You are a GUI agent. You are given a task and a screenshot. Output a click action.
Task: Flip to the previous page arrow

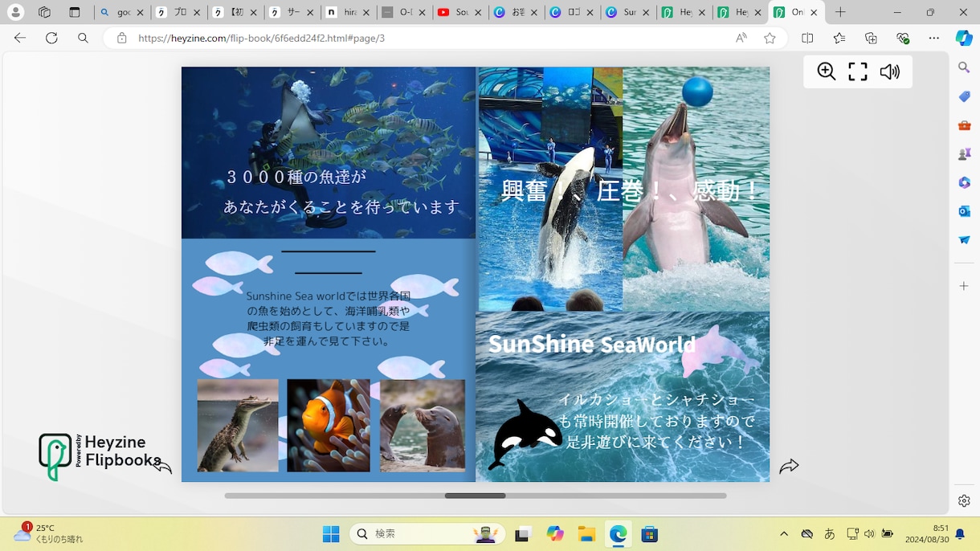(162, 466)
